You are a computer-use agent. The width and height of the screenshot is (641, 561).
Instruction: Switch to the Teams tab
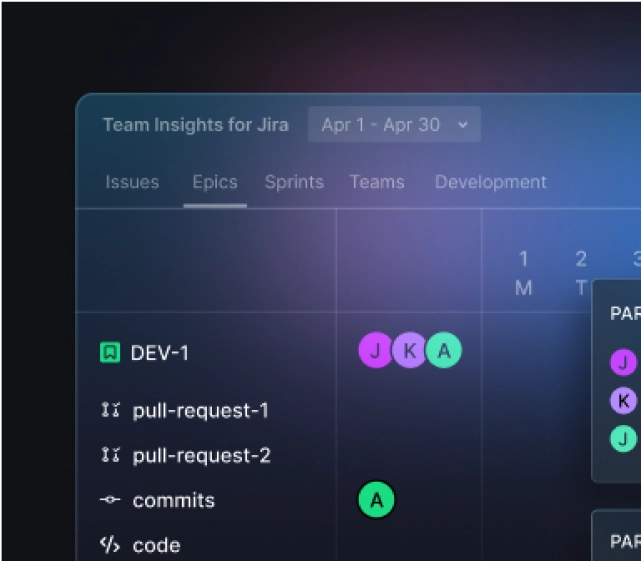pos(377,182)
